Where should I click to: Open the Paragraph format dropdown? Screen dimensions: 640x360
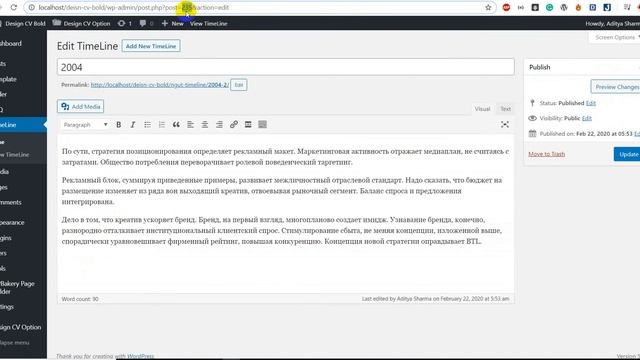85,124
